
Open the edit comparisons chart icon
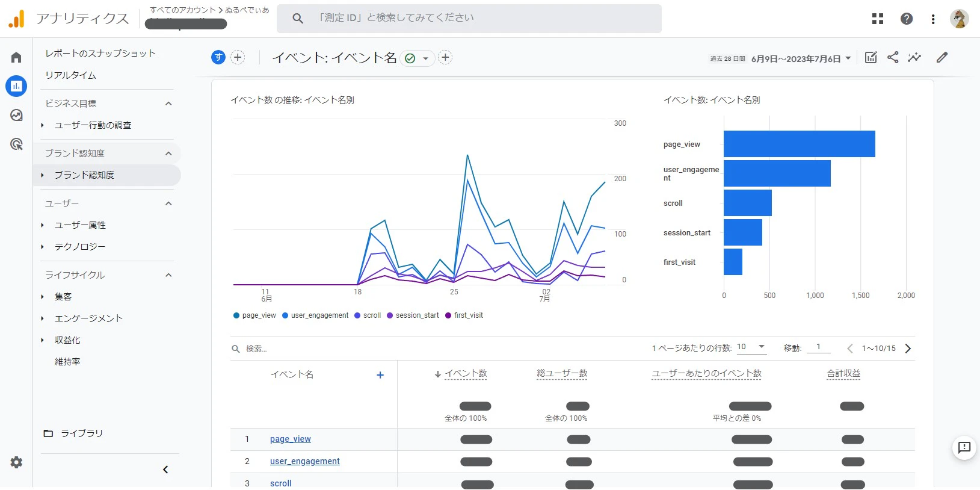point(871,57)
